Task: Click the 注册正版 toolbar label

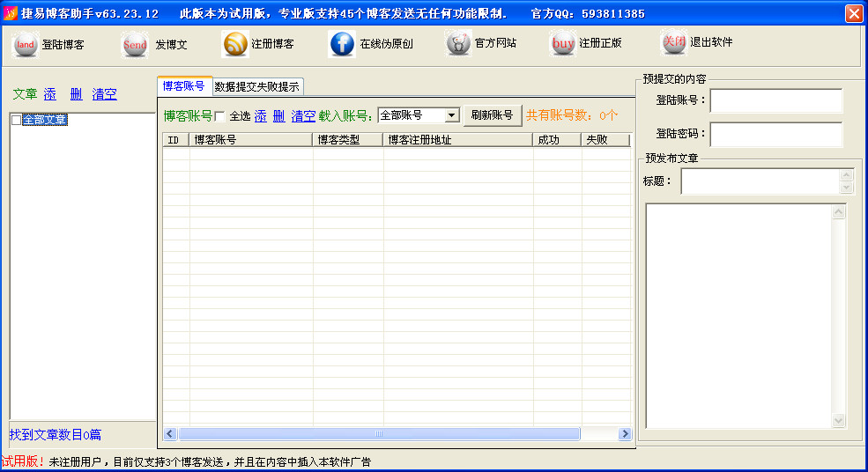Action: click(601, 42)
